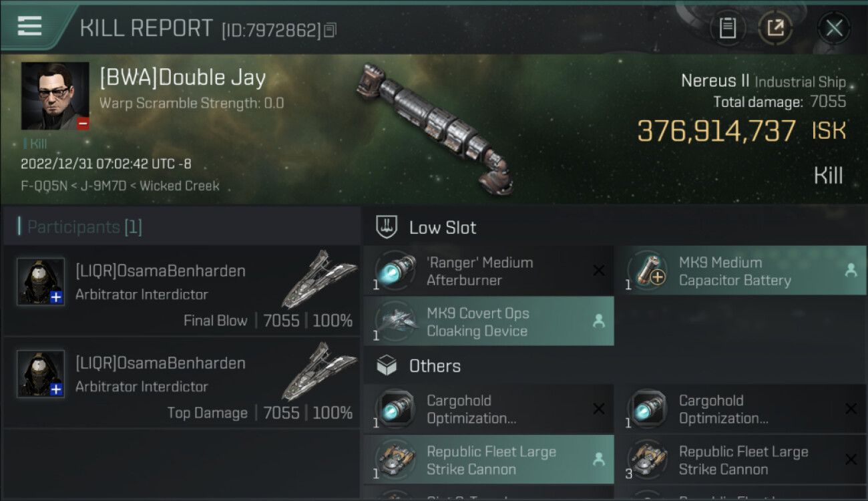Viewport: 868px width, 501px height.
Task: Open the clipboard report icon
Action: tap(727, 28)
